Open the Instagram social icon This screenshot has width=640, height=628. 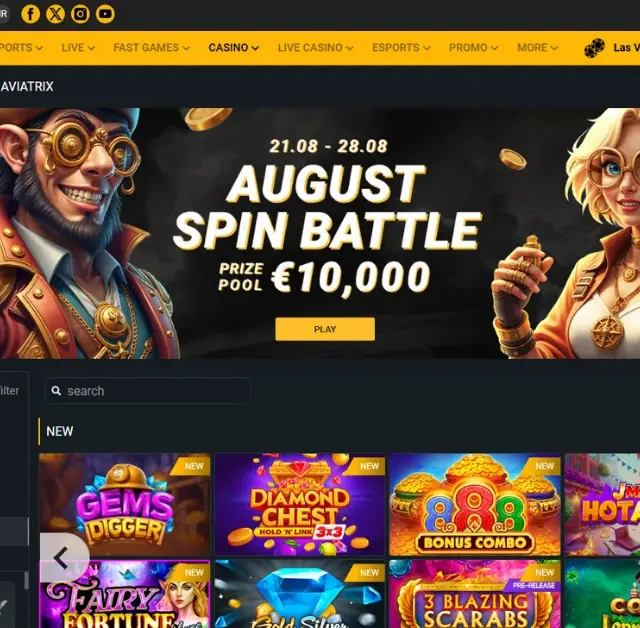tap(80, 14)
